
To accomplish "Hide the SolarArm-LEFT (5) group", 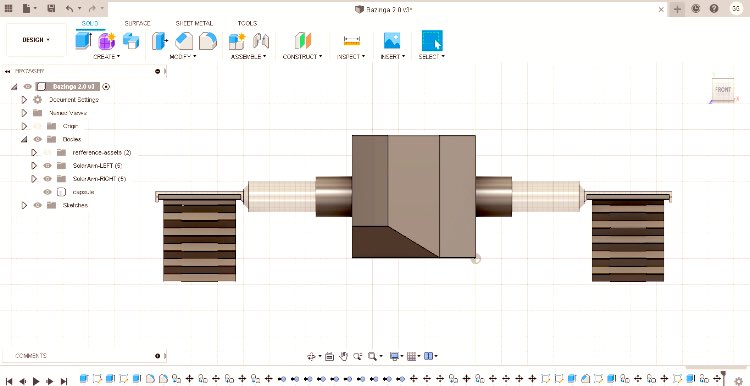I will (x=47, y=165).
